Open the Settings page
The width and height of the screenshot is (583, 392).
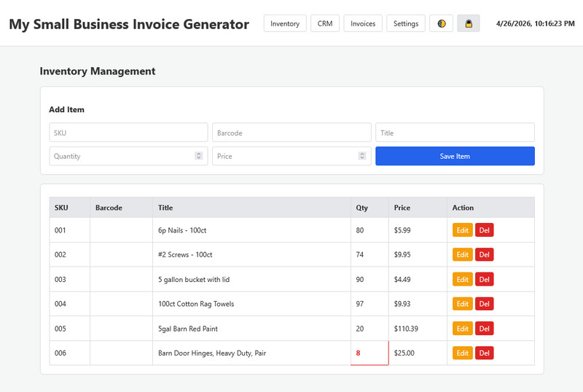[x=406, y=23]
